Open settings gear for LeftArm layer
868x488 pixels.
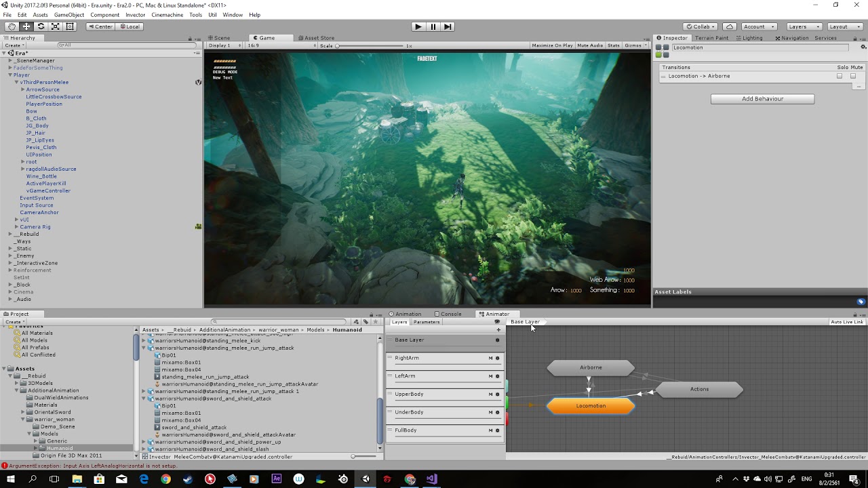click(498, 376)
